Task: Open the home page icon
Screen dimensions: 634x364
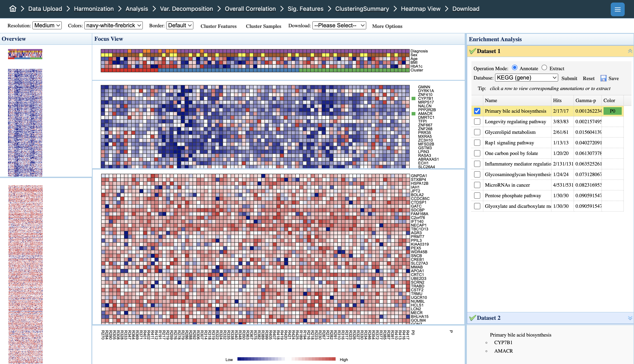Action: tap(12, 8)
